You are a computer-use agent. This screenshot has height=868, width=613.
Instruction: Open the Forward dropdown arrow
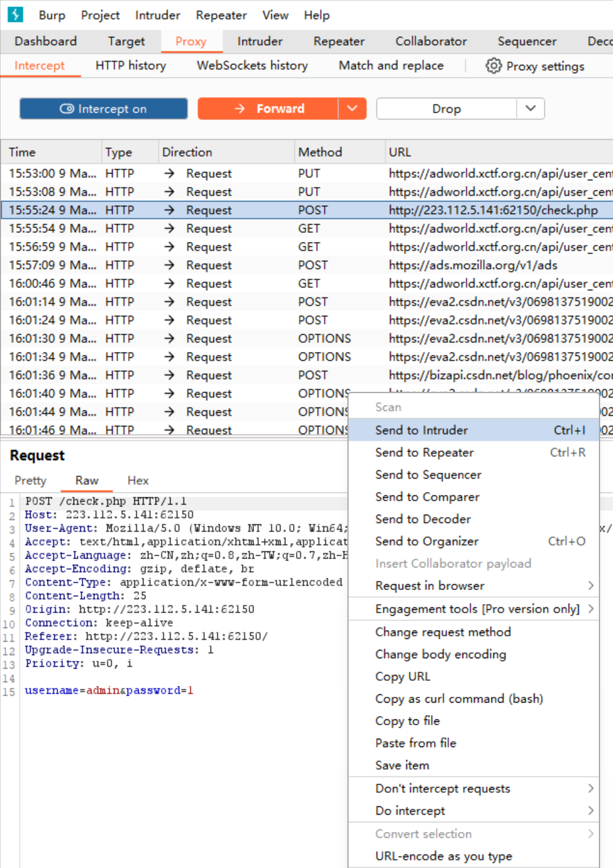(x=352, y=109)
